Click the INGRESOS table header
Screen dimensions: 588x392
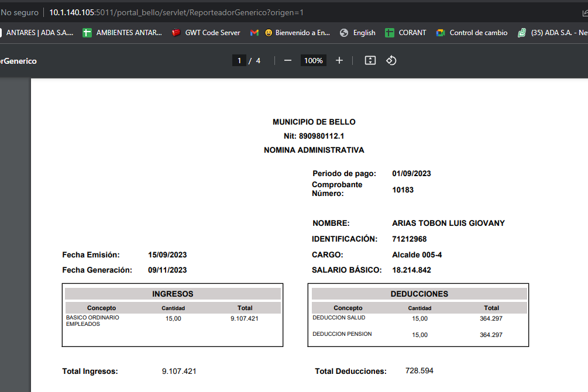[173, 294]
